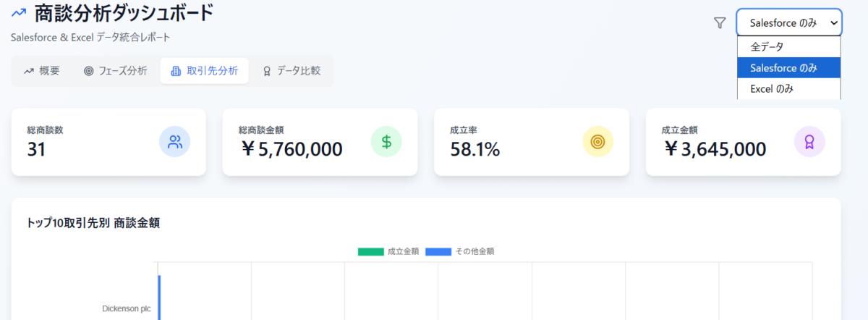Click the トップ10取引先別 商談金額 chart title
Screen dimensions: 868x320
coord(93,223)
